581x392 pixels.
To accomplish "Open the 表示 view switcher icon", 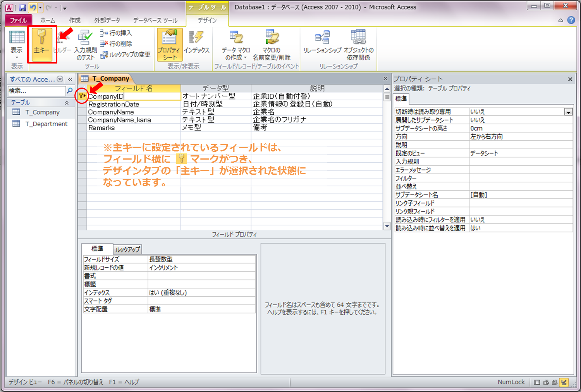I will coord(17,38).
